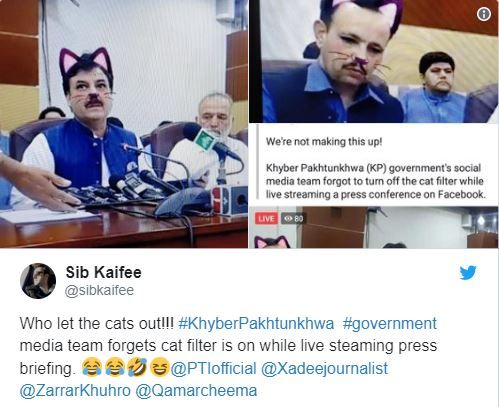This screenshot has height=407, width=499.
Task: Click the blue Twitter bird logo
Action: tap(468, 273)
